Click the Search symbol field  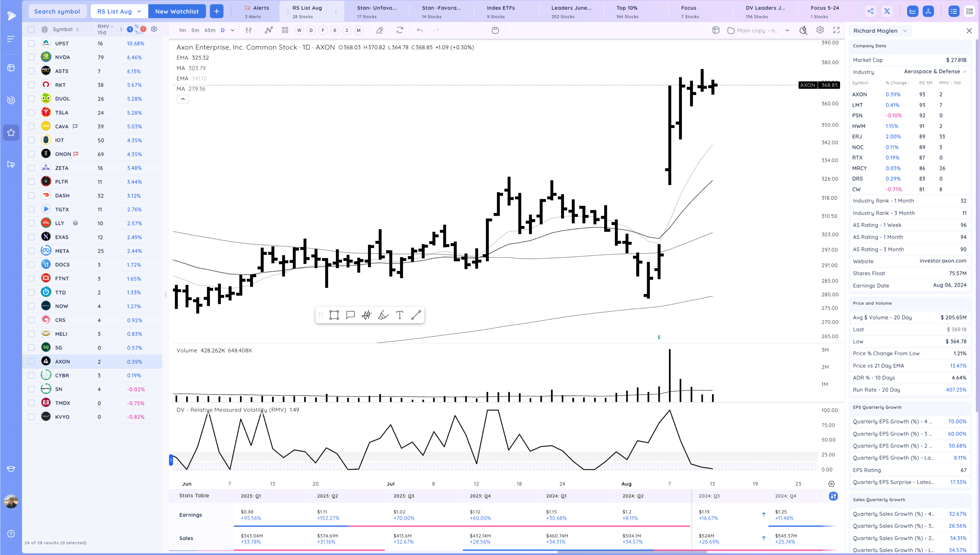[57, 12]
